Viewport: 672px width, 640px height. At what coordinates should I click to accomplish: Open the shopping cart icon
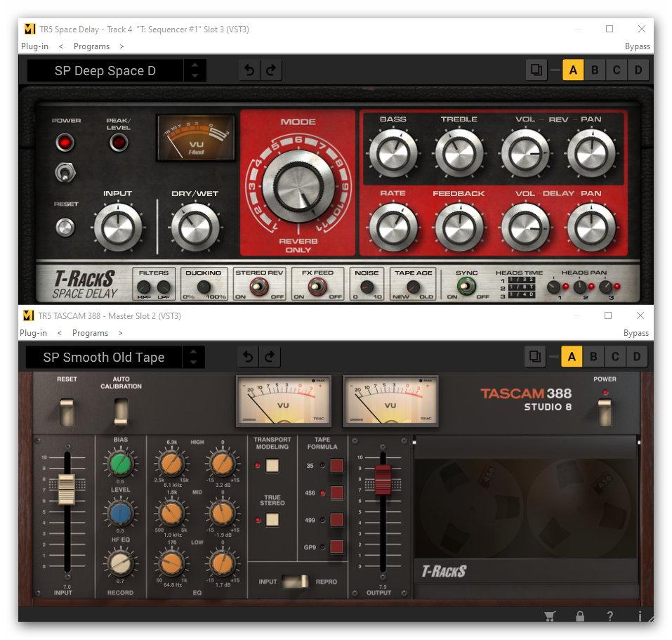(x=550, y=616)
